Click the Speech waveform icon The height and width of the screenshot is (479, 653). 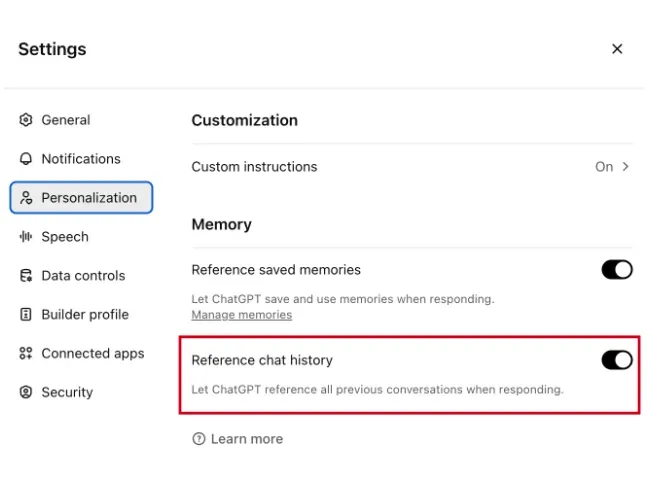pos(26,237)
